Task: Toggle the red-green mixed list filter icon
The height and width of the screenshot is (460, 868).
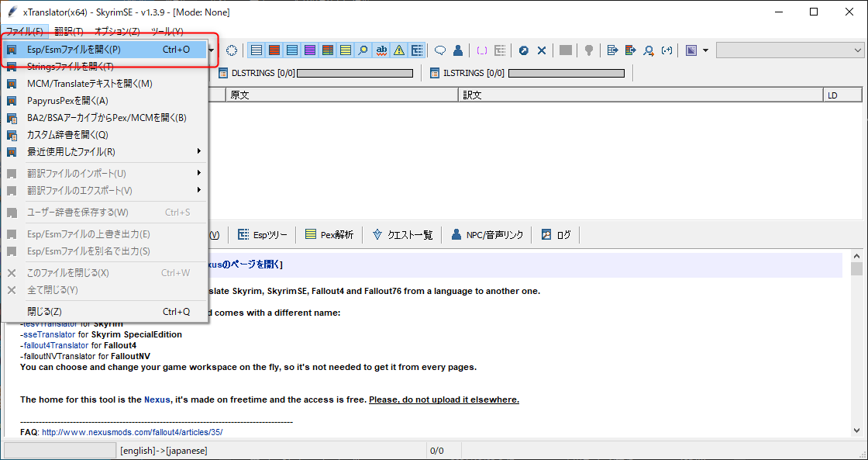Action: (327, 50)
